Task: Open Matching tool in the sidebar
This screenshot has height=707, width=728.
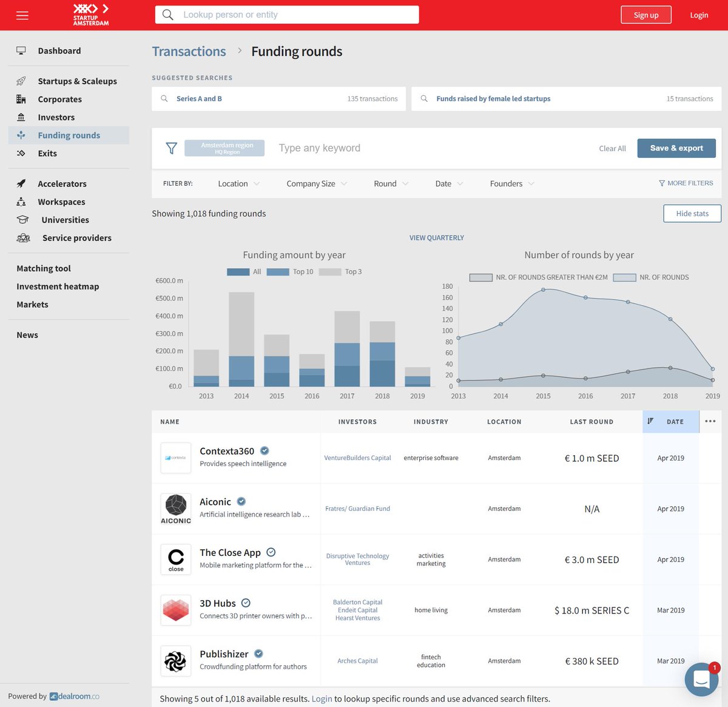Action: pyautogui.click(x=44, y=268)
